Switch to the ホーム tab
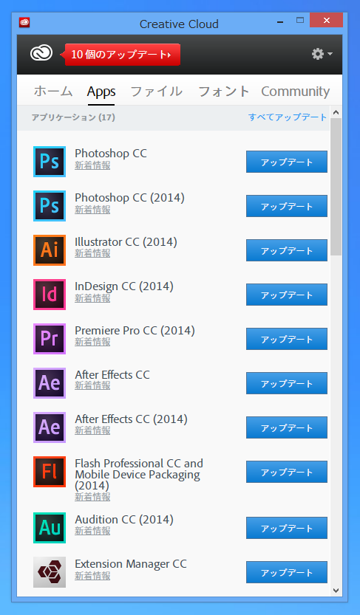The height and width of the screenshot is (615, 360). (x=53, y=91)
